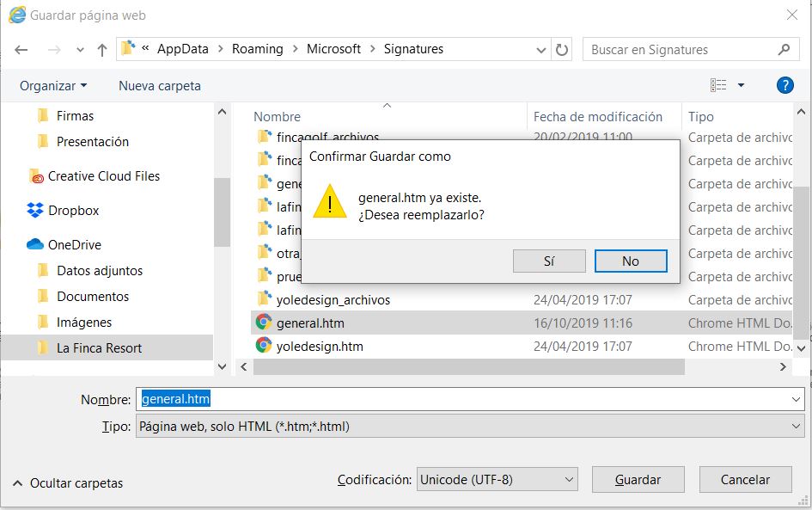Select OneDrive cloud icon in sidebar
Viewport: 812px width, 510px height.
(x=35, y=245)
